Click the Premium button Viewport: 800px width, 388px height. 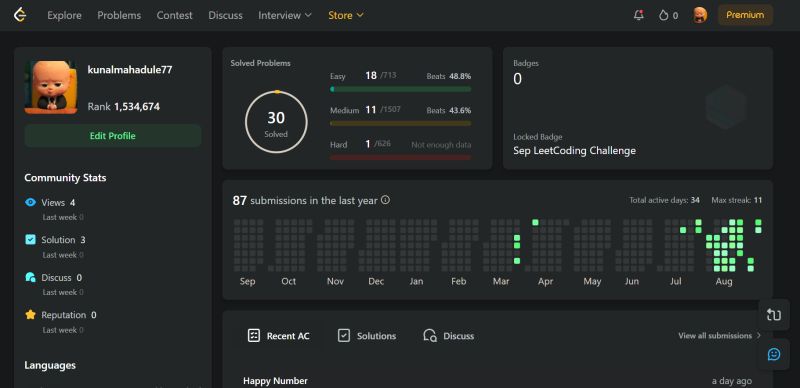[x=745, y=15]
